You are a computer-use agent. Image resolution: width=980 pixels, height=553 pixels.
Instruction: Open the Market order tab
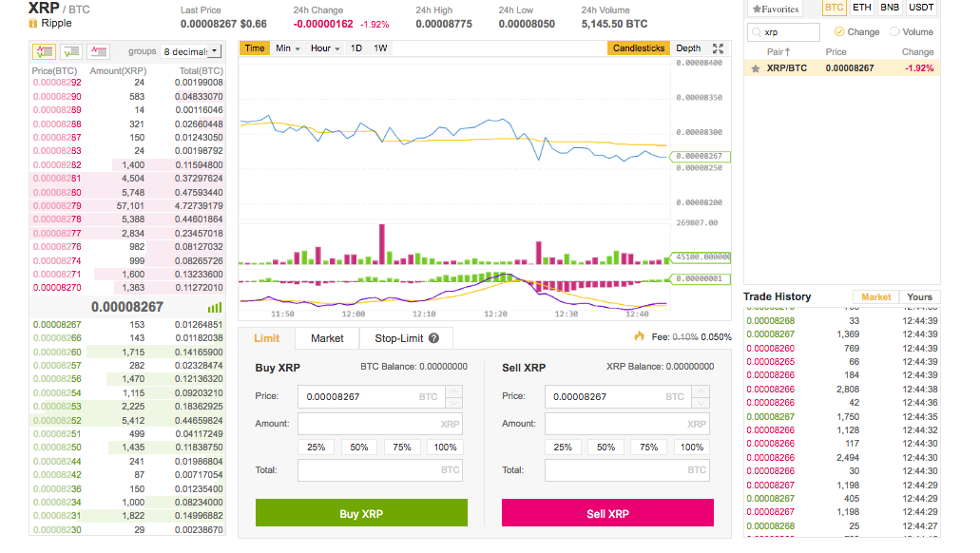[327, 338]
